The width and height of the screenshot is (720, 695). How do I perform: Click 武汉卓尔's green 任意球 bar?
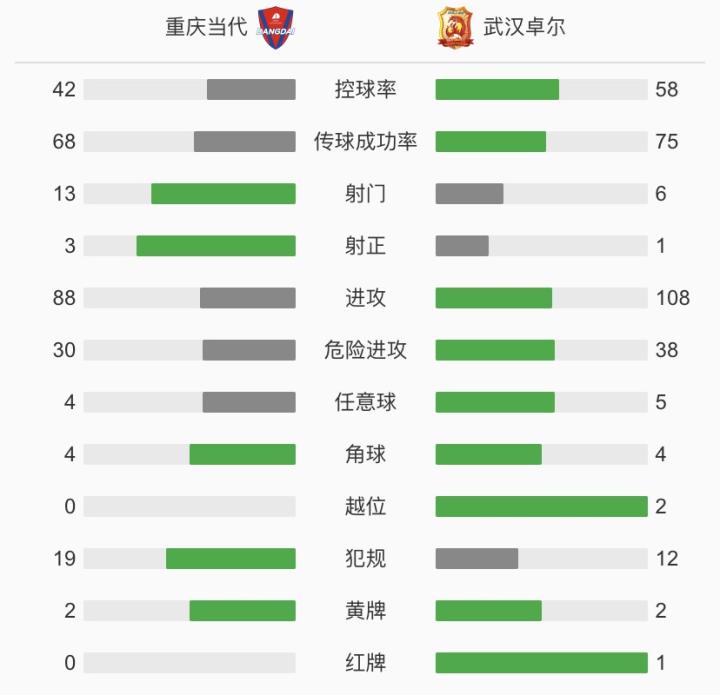(x=495, y=402)
